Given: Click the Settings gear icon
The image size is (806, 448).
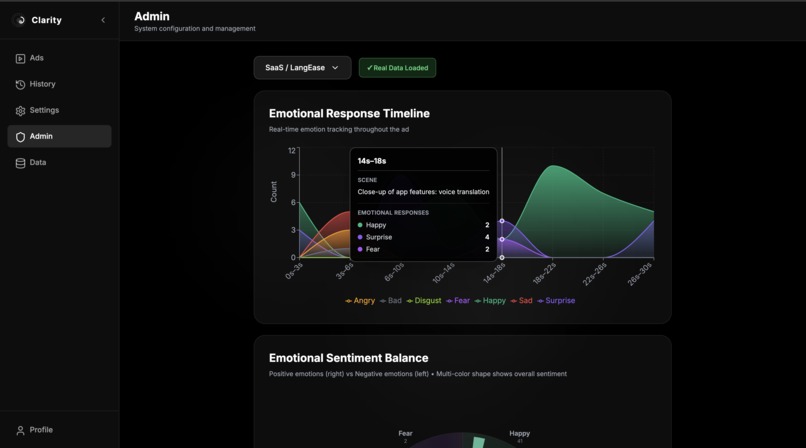Looking at the screenshot, I should 20,111.
